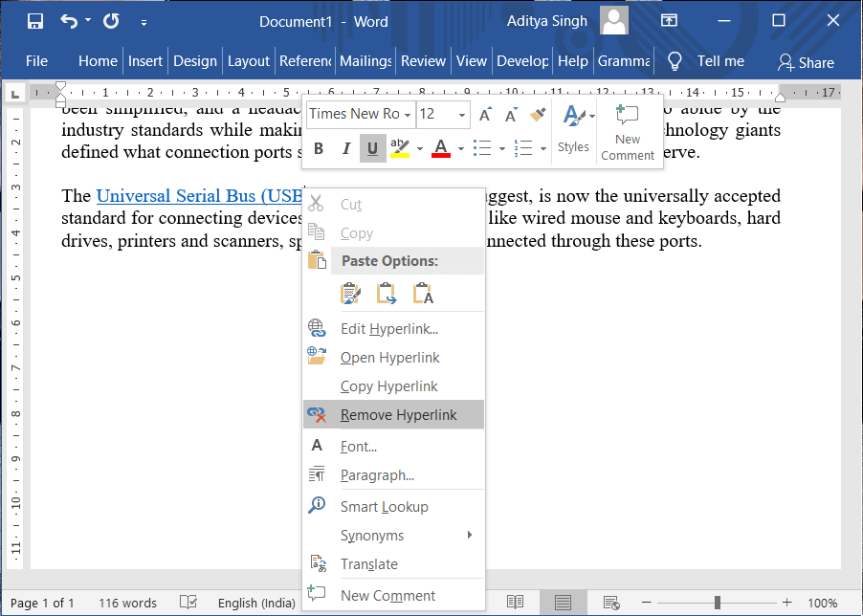Open the Design tab
The height and width of the screenshot is (616, 863).
(x=195, y=61)
